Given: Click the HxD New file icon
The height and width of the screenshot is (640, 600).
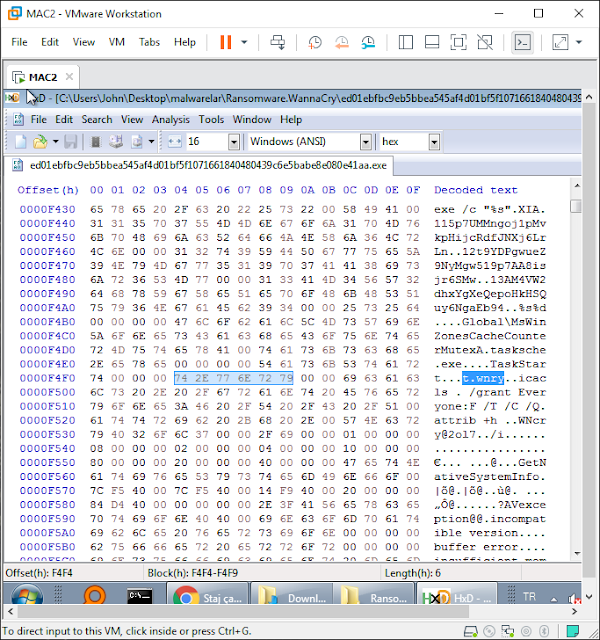Looking at the screenshot, I should click(x=20, y=142).
